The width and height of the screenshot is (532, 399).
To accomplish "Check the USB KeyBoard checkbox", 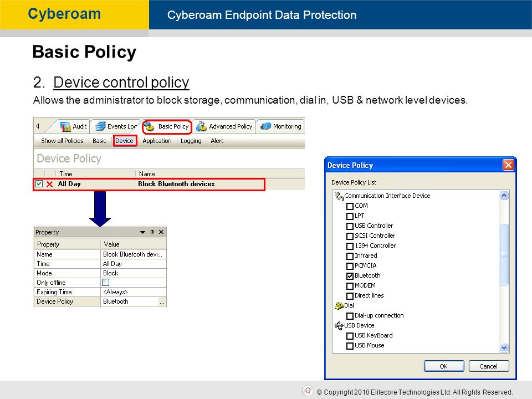I will coord(350,336).
